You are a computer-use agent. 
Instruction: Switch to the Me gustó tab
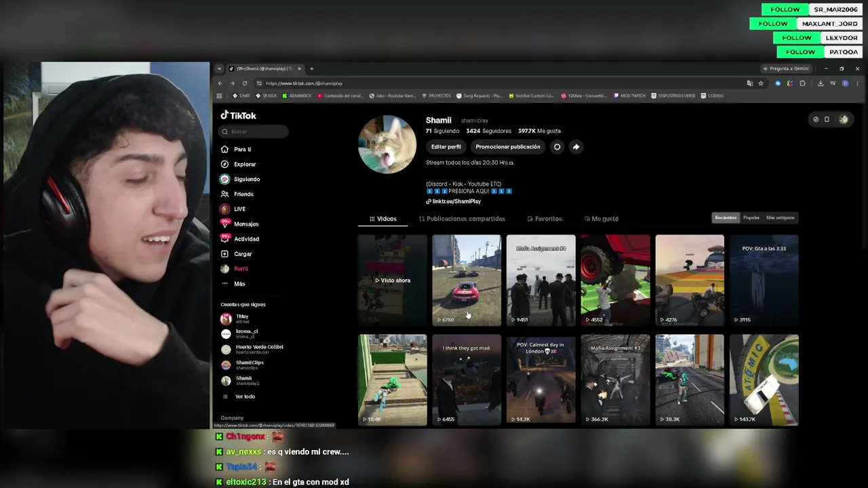pos(601,219)
